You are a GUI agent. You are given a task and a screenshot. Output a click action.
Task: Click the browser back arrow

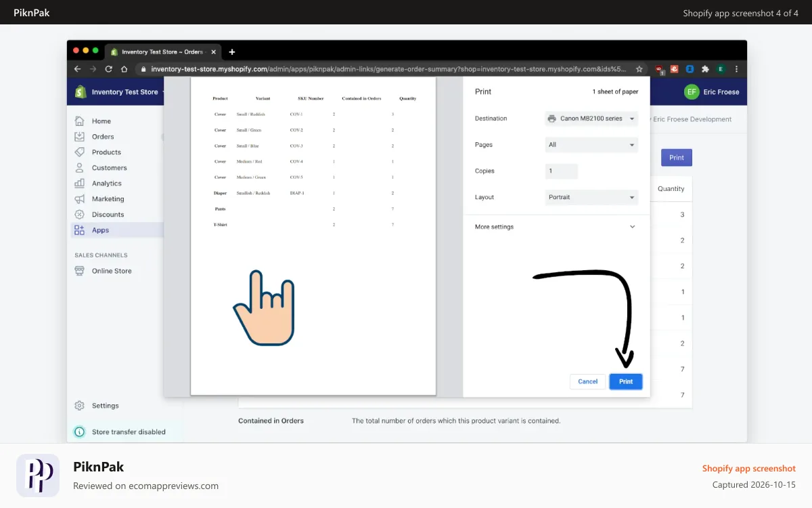(x=77, y=69)
